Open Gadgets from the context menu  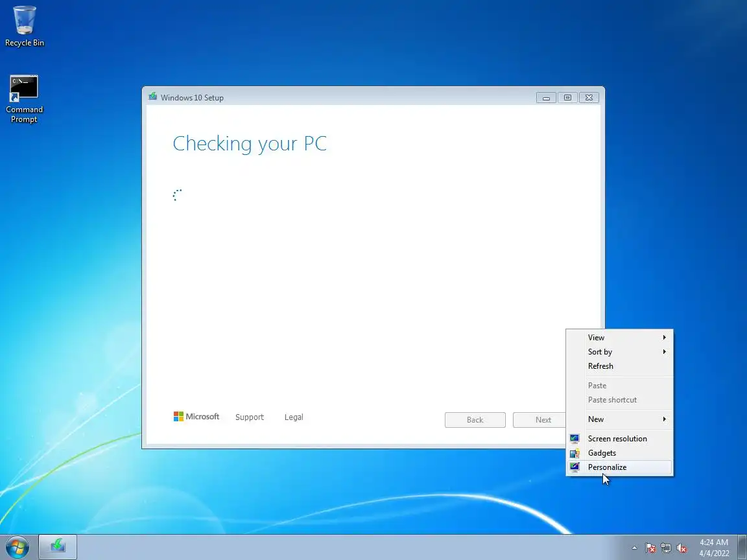coord(620,453)
